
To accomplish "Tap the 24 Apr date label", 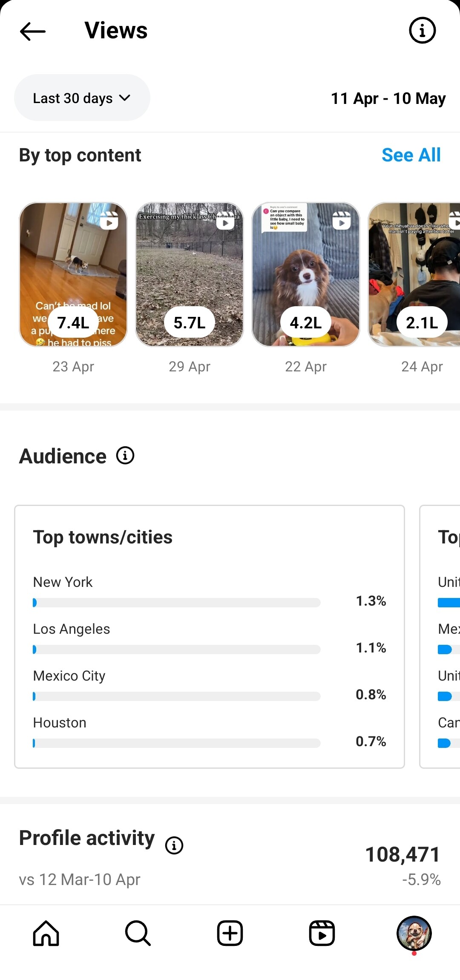I will tap(422, 367).
